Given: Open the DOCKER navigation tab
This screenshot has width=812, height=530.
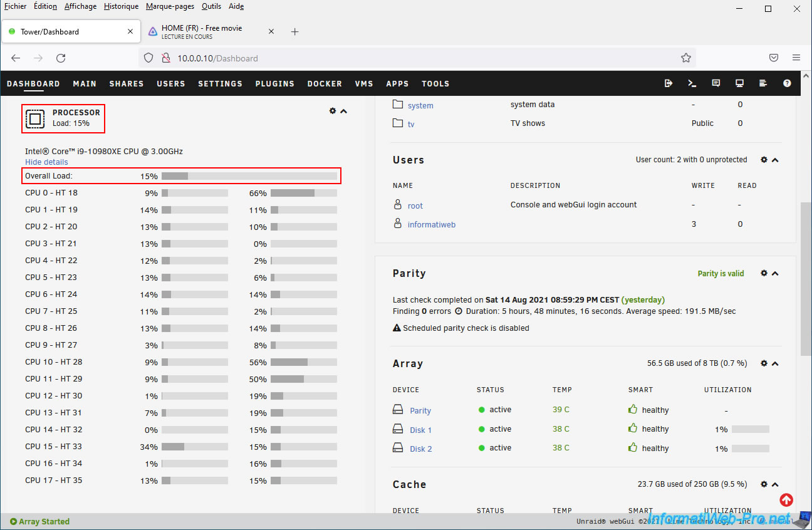Looking at the screenshot, I should [x=325, y=83].
